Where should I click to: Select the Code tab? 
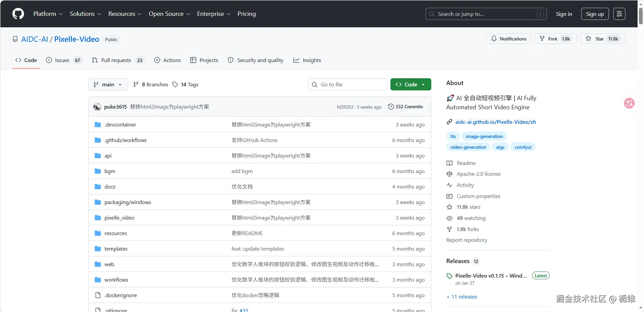(26, 60)
